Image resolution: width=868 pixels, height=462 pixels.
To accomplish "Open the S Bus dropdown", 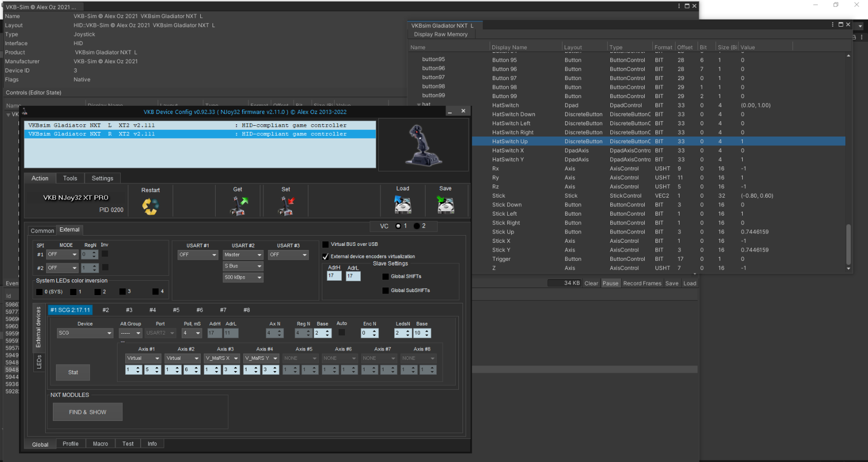I will point(243,266).
